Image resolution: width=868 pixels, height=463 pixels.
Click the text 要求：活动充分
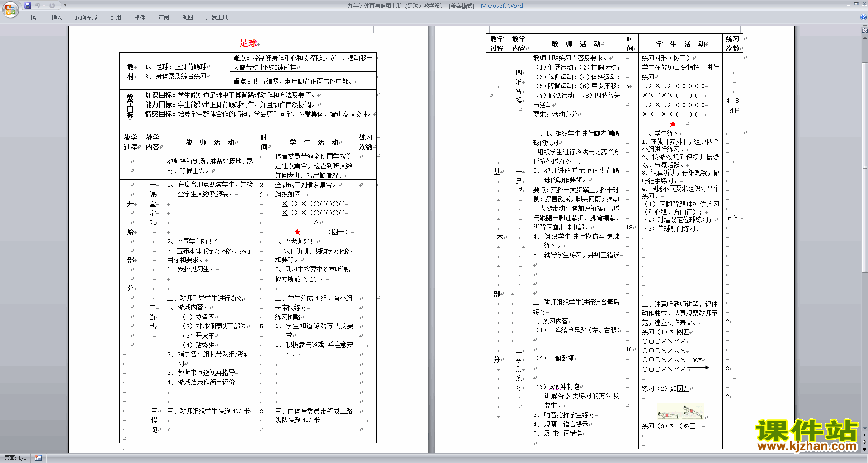tap(555, 114)
